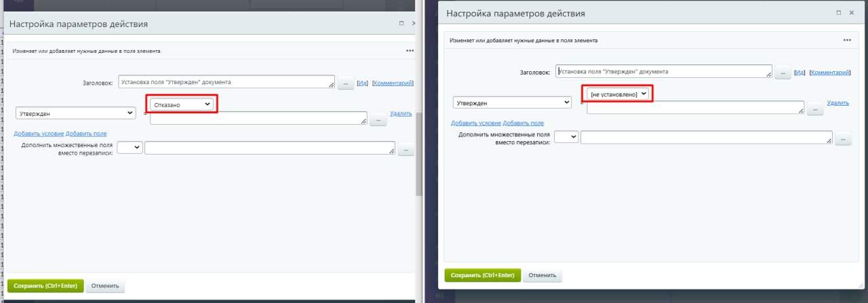Expand the 'Утвержден' field dropdown in right dialog
This screenshot has height=303, width=868.
pos(512,102)
